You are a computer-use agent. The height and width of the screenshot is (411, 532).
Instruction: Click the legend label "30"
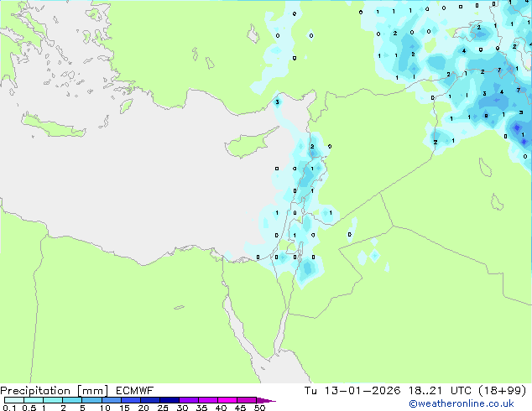pyautogui.click(x=182, y=408)
